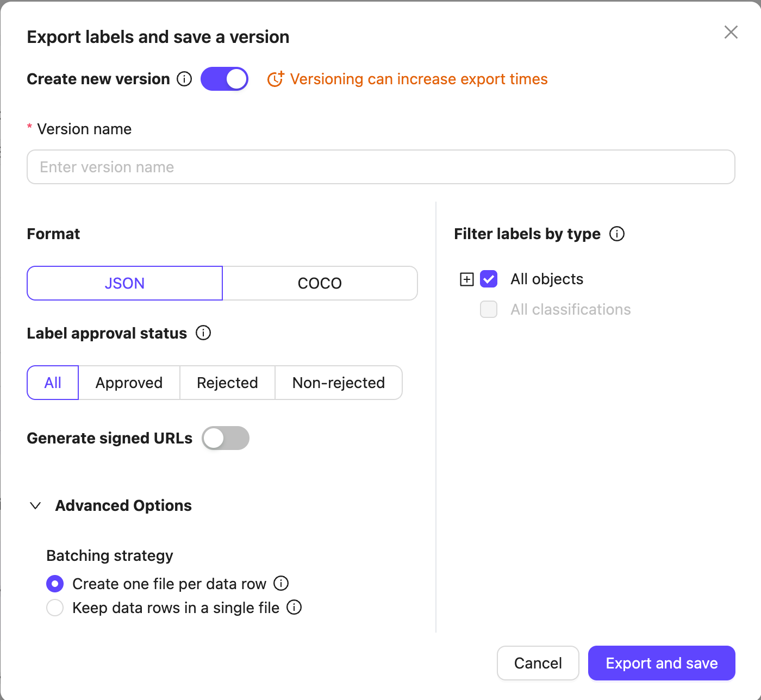Click info icon beside Filter labels by type
The width and height of the screenshot is (761, 700).
(617, 234)
